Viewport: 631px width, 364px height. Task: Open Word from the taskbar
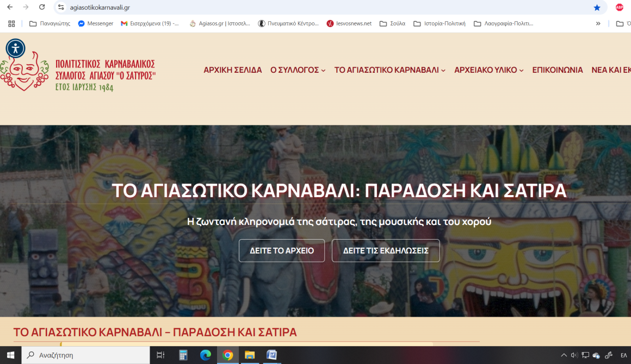click(271, 355)
